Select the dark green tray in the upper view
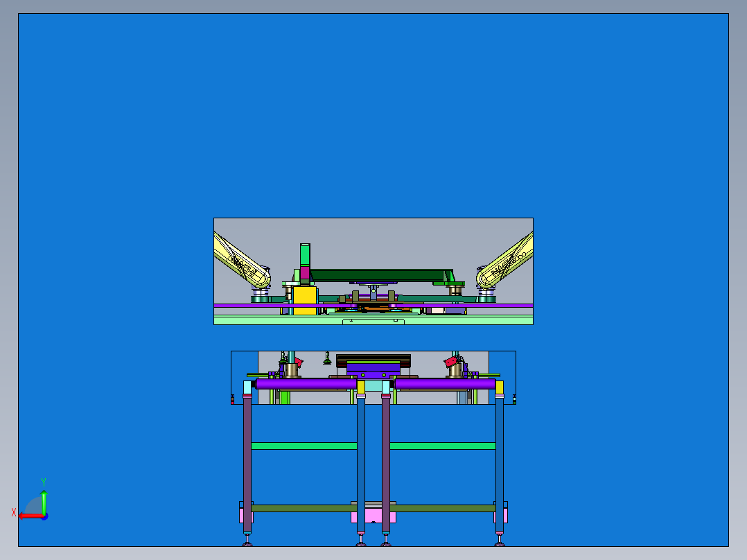Screen dimensions: 747x560 380,275
